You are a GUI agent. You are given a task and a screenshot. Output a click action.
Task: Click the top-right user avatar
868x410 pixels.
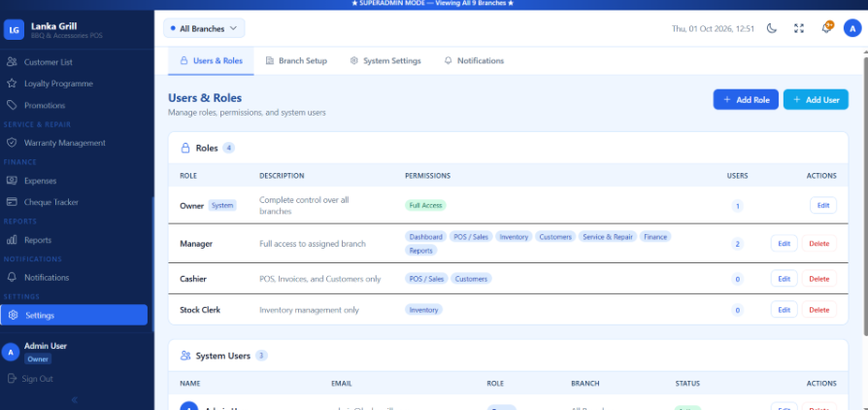coord(852,28)
